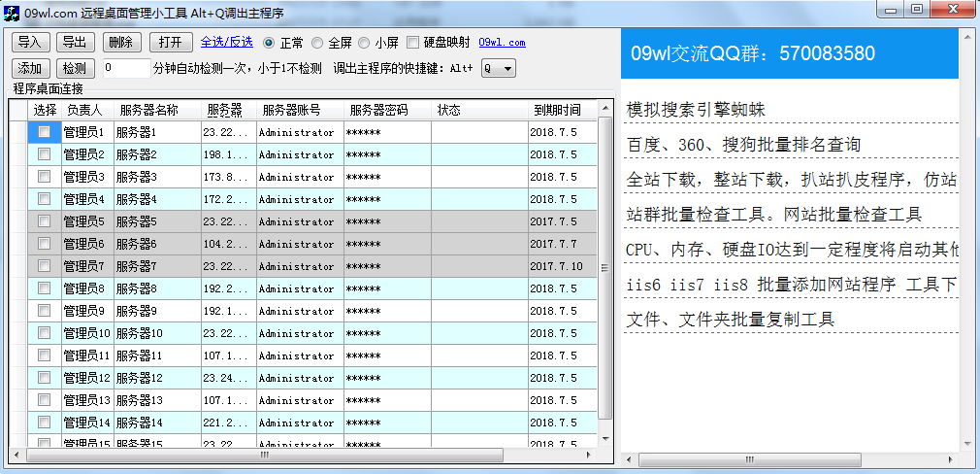The height and width of the screenshot is (474, 980).
Task: Click the 导出 export button
Action: point(75,42)
